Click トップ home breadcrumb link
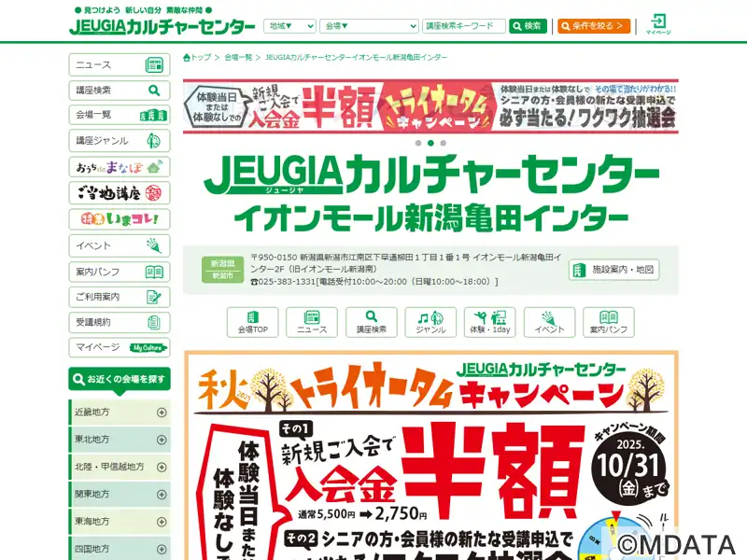The height and width of the screenshot is (560, 747). pos(197,57)
